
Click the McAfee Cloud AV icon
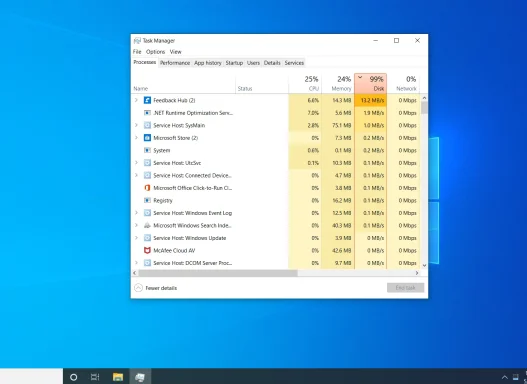click(x=147, y=250)
